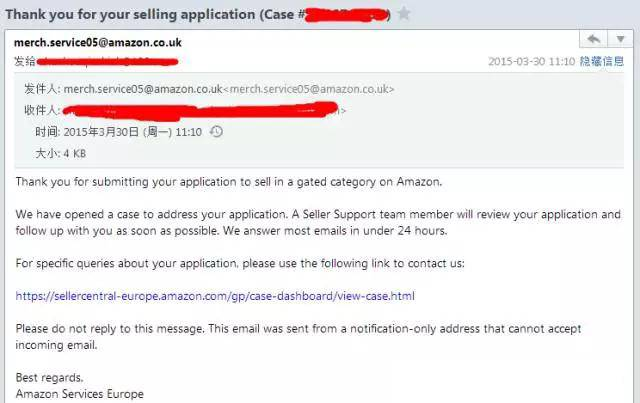The image size is (640, 403).
Task: Select the bold sender address at top
Action: 98,42
